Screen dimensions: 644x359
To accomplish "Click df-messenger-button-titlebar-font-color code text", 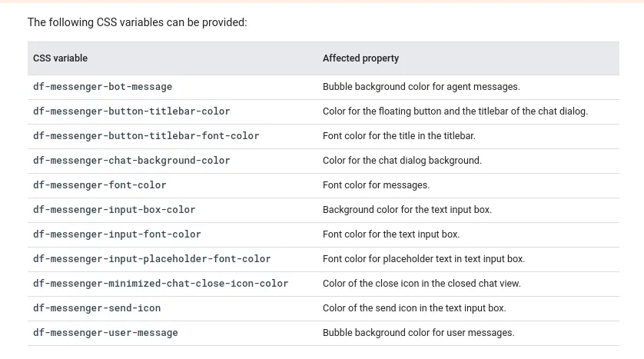I will [146, 136].
